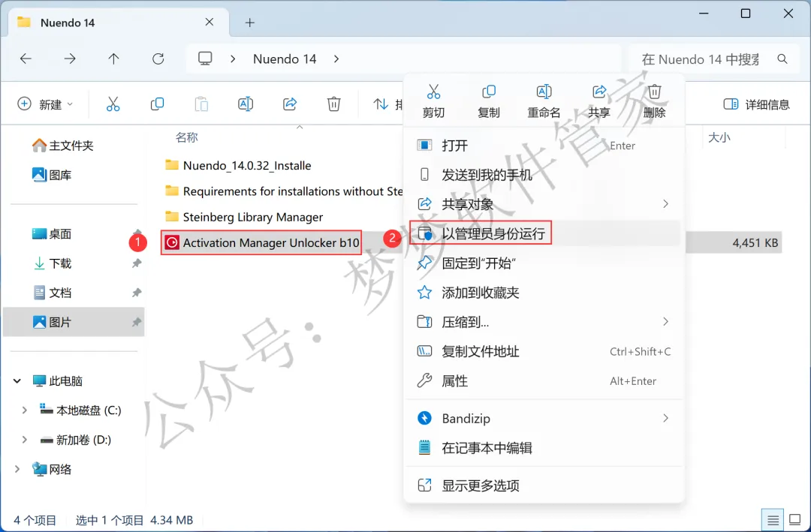This screenshot has width=811, height=532.
Task: Expand chevron before Nuendo 14 breadcrumb
Action: 233,59
